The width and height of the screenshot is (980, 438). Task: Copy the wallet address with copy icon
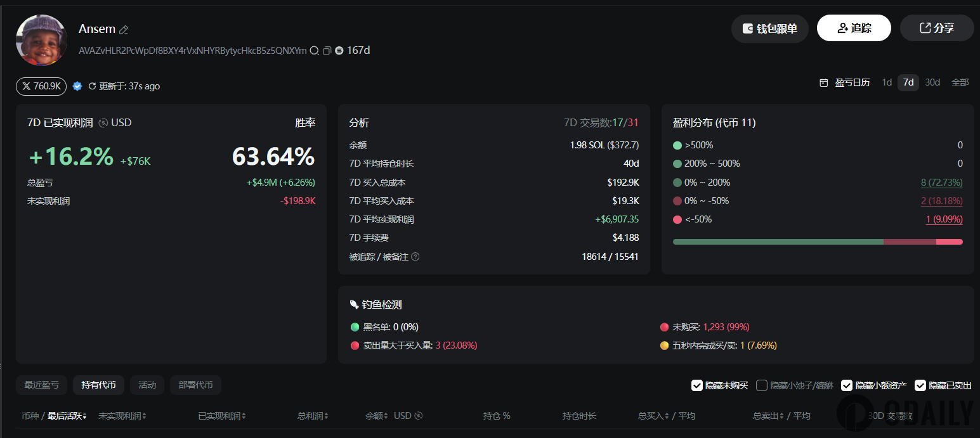tap(327, 51)
